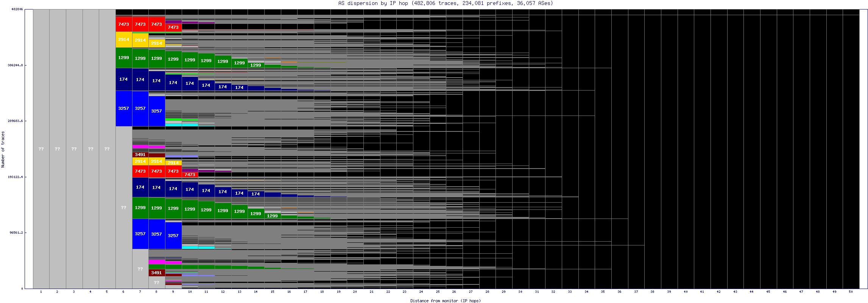The image size is (868, 303).
Task: Click the 96561.2 y-axis tick label
Action: pyautogui.click(x=17, y=233)
